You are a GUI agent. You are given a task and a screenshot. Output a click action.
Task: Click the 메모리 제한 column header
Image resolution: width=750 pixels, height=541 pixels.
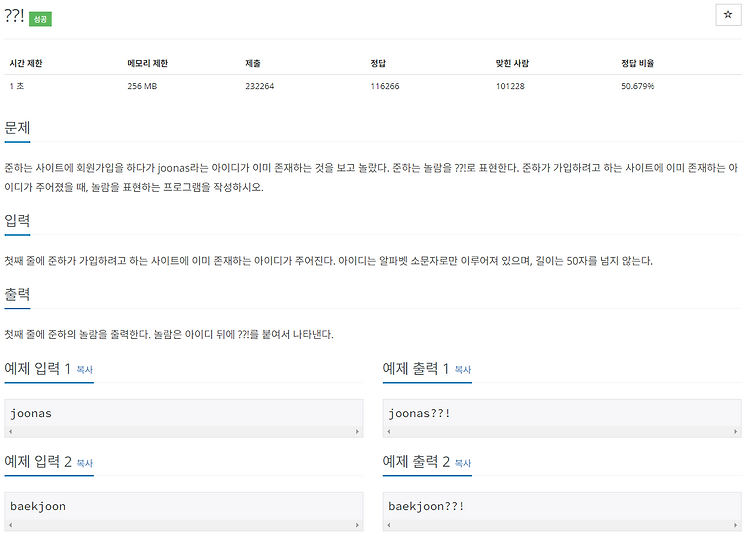147,63
